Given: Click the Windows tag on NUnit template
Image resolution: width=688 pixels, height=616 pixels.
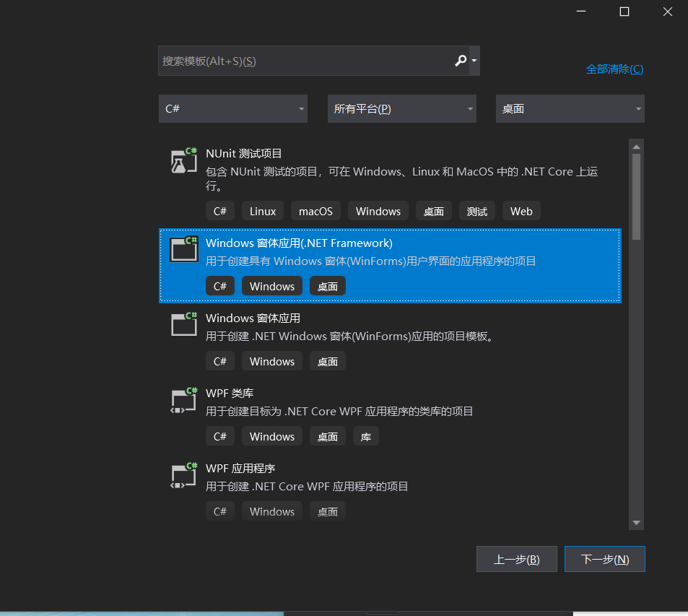Looking at the screenshot, I should point(378,211).
